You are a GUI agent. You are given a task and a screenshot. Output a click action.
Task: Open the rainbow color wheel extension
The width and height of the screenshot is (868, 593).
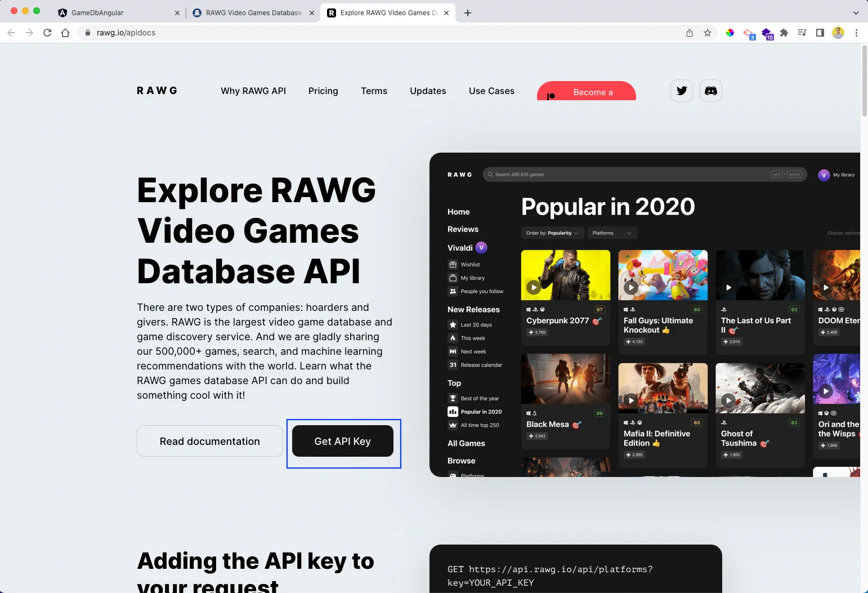point(730,33)
